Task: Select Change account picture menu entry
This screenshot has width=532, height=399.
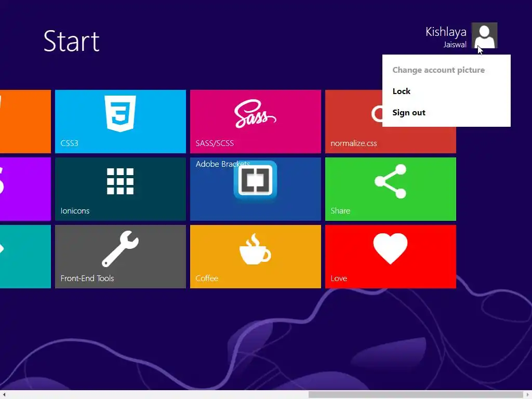Action: 438,70
